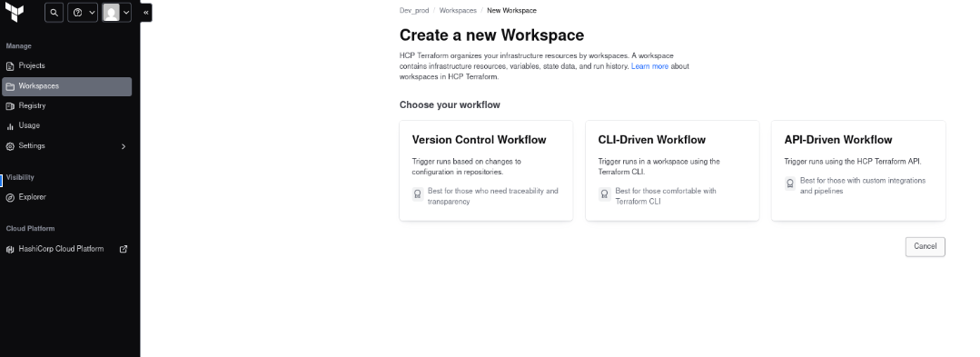
Task: Click the HashiCorp logo icon in sidebar
Action: pos(10,250)
